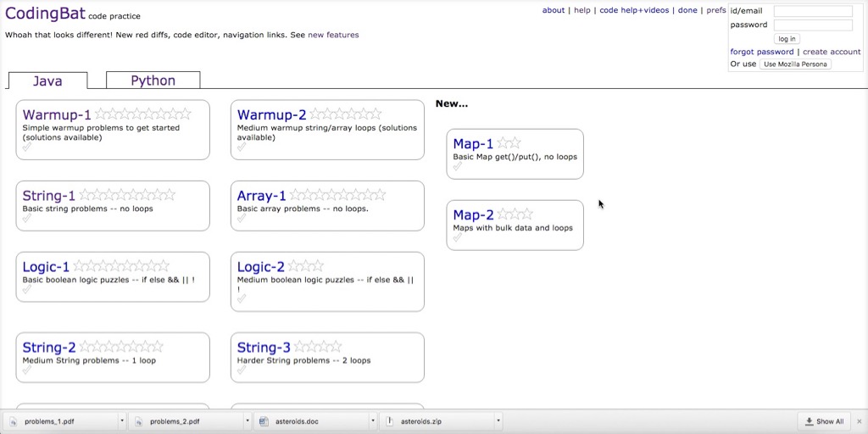Follow the create account link
This screenshot has height=434, width=868.
[832, 52]
